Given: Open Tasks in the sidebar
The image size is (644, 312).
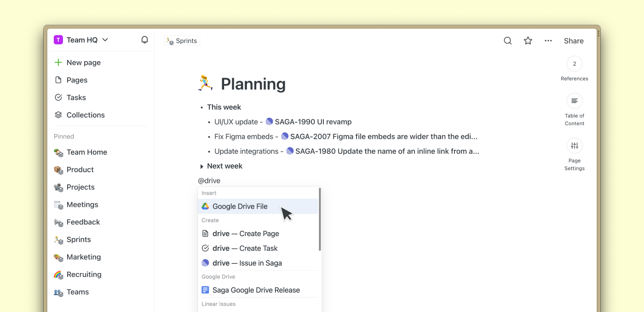Looking at the screenshot, I should click(76, 97).
